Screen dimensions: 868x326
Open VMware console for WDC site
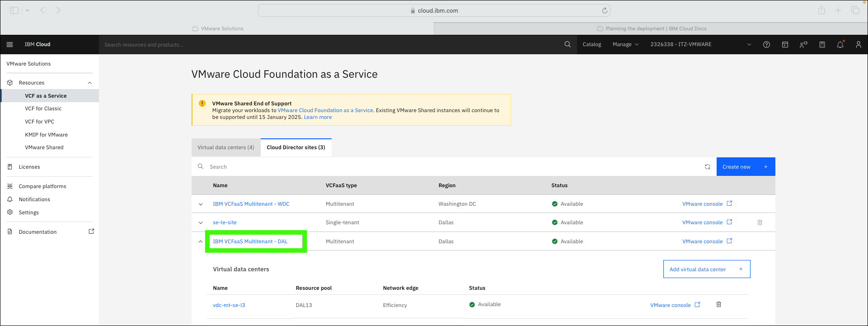tap(707, 204)
